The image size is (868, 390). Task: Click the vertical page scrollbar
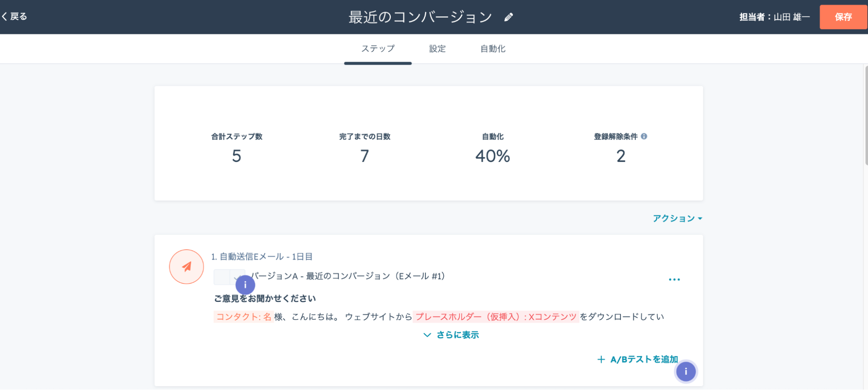(865, 116)
